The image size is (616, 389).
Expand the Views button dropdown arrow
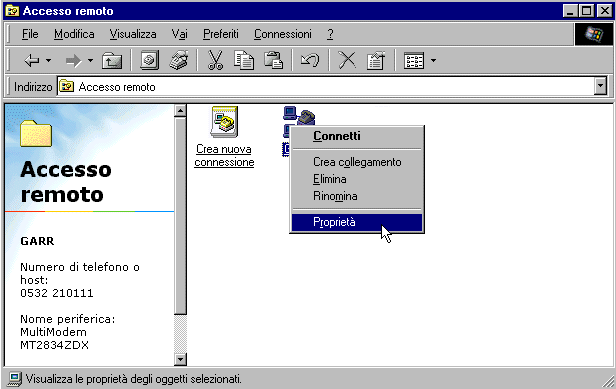(x=433, y=61)
